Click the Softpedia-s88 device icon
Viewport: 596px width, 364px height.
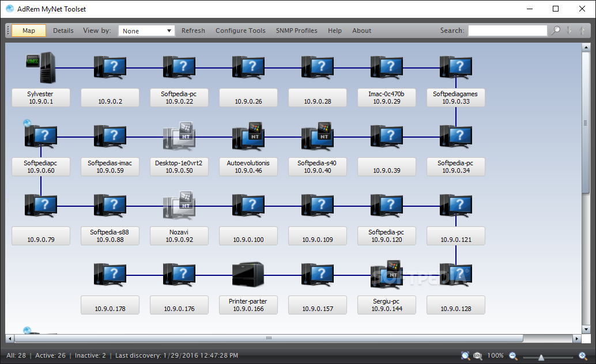[x=110, y=205]
